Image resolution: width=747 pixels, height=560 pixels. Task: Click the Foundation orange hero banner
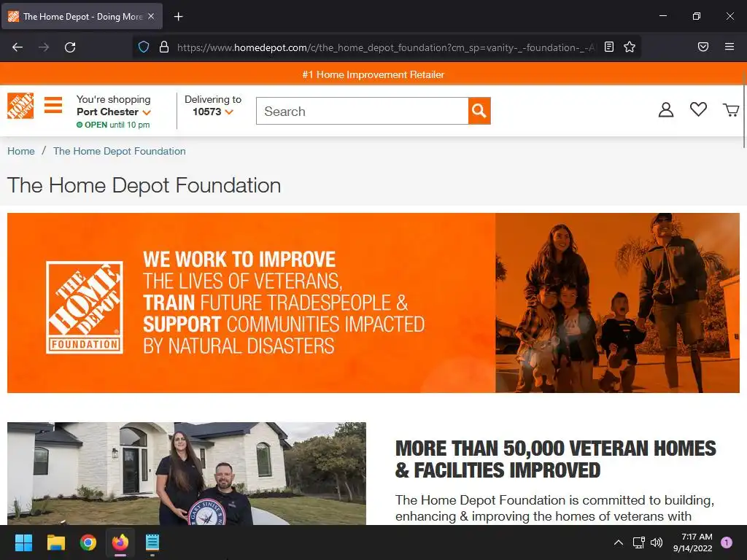pyautogui.click(x=373, y=303)
